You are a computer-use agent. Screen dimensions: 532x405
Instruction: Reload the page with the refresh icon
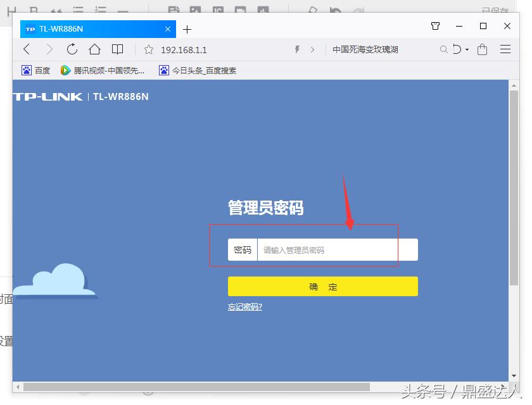click(72, 49)
